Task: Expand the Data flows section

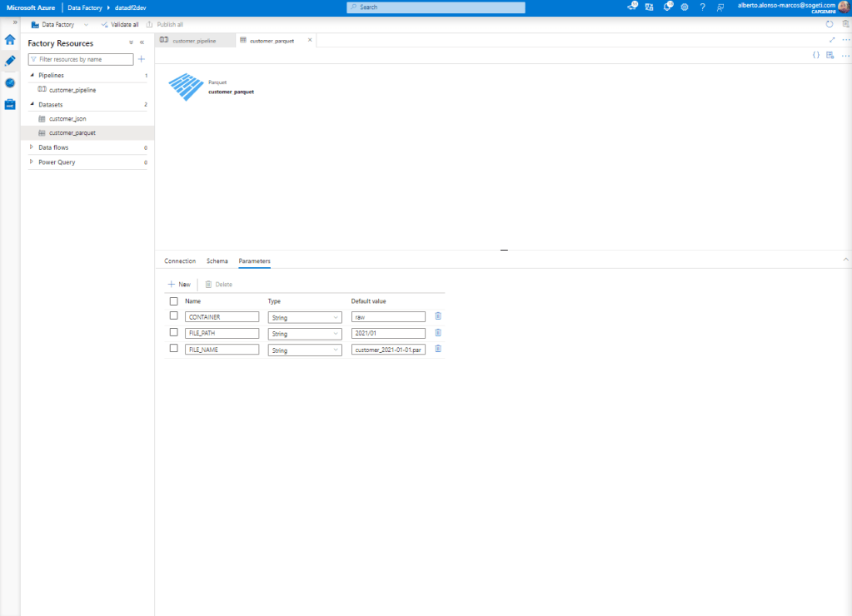Action: coord(32,147)
